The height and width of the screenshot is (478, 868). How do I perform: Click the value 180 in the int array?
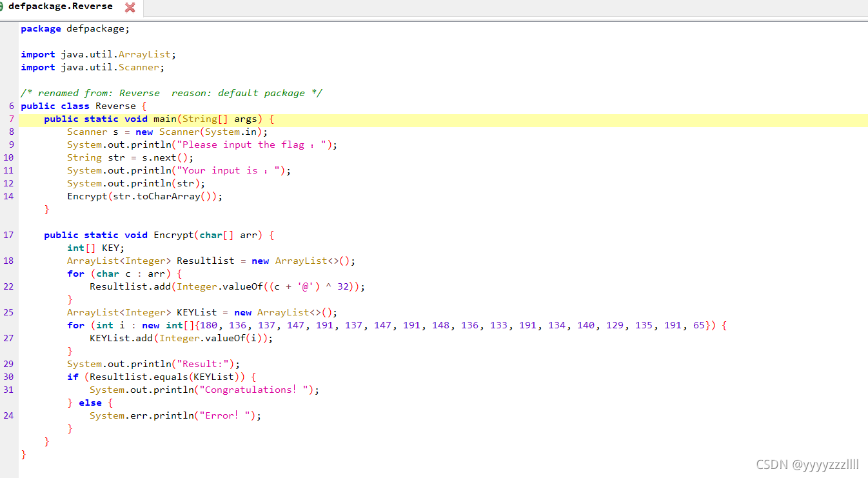tap(208, 325)
